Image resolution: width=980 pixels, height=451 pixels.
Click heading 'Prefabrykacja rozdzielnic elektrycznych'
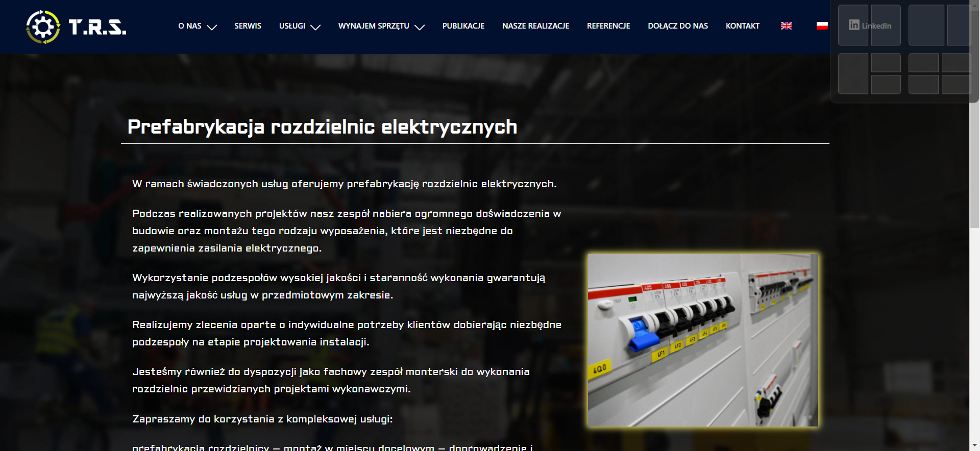[322, 127]
